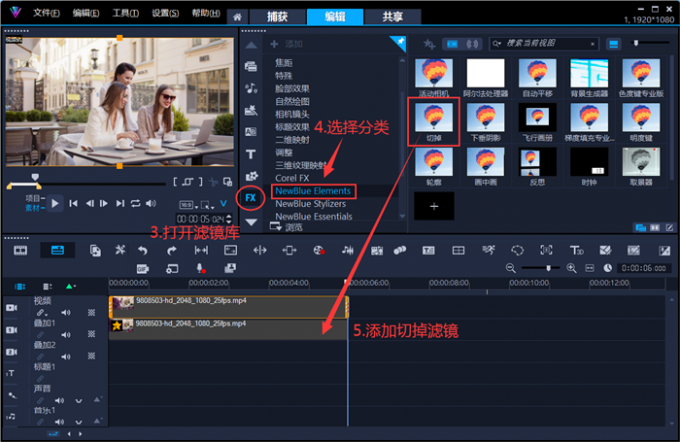
Task: Click the Play button in the preview
Action: coord(55,203)
